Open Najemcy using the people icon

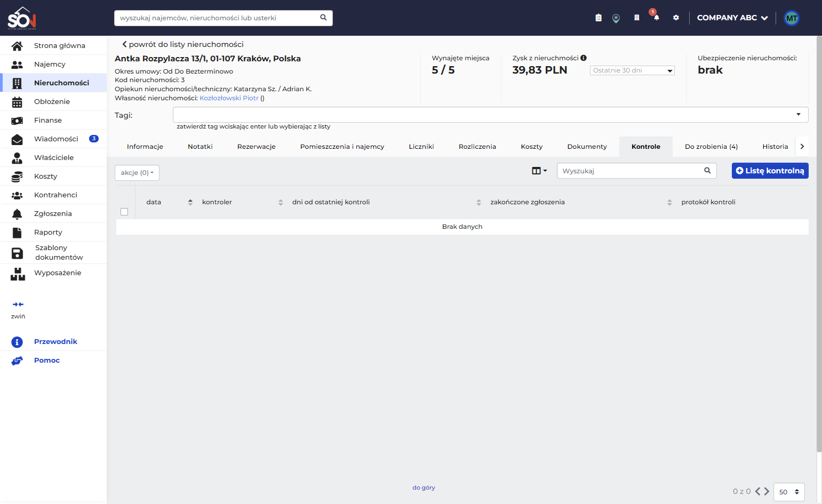(x=17, y=65)
